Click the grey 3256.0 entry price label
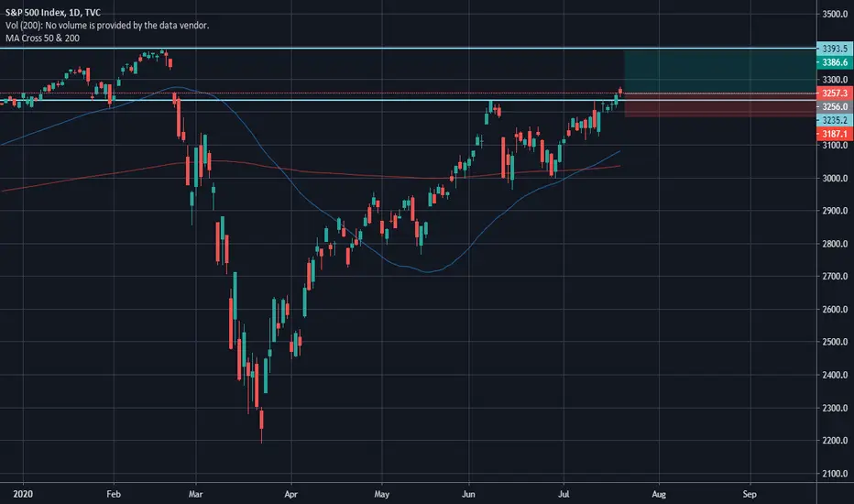Image resolution: width=854 pixels, height=504 pixels. point(835,107)
